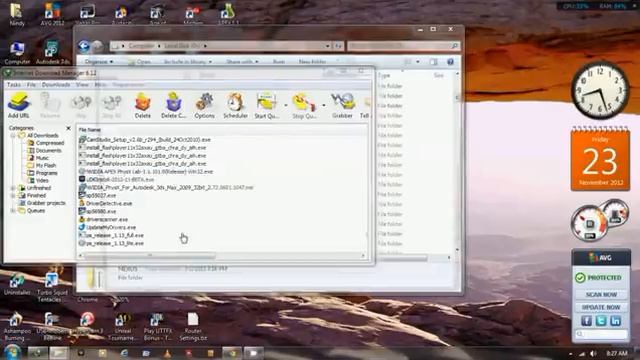The height and width of the screenshot is (360, 640).
Task: Close the Categories panel with the X
Action: [68, 128]
